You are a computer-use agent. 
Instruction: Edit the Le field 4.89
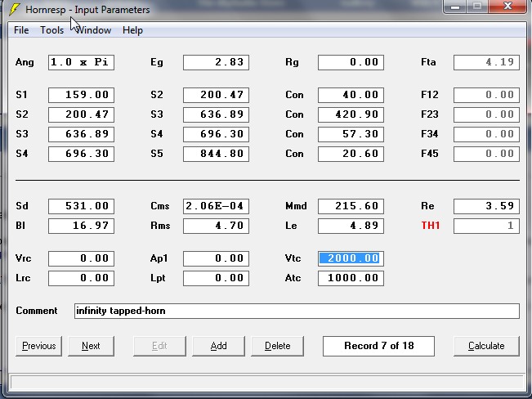point(351,226)
